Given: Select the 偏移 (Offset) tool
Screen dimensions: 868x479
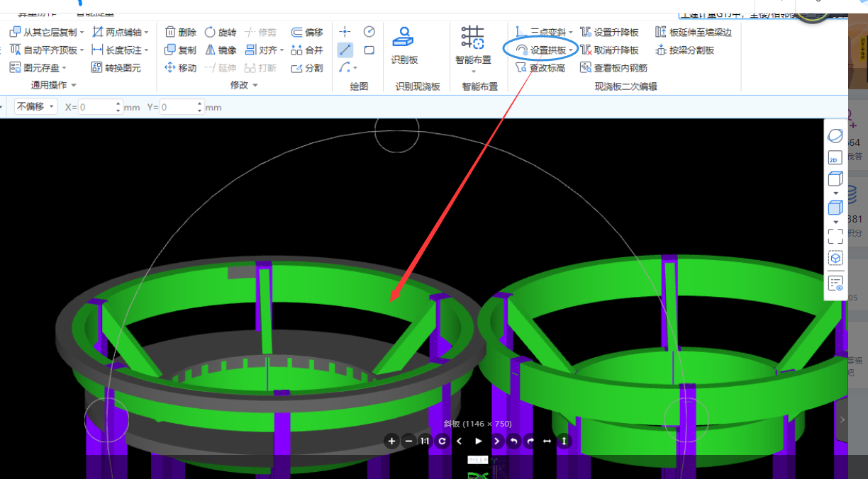Looking at the screenshot, I should pos(307,32).
